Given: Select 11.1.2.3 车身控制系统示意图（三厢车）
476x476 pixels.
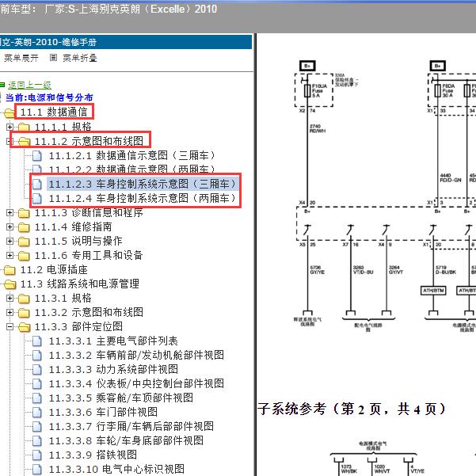Looking at the screenshot, I should [142, 184].
